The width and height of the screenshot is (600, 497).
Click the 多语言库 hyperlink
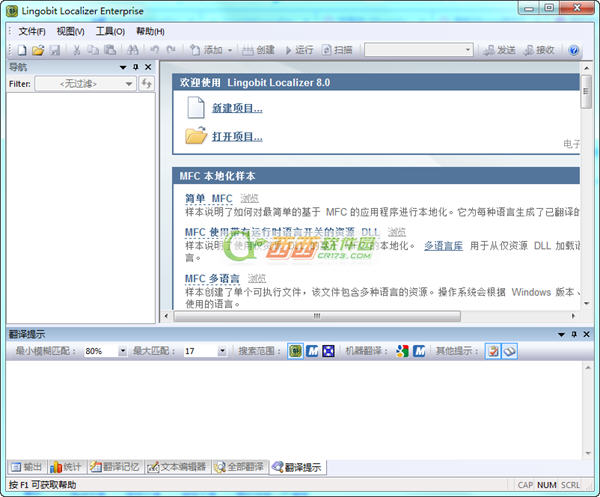click(443, 246)
